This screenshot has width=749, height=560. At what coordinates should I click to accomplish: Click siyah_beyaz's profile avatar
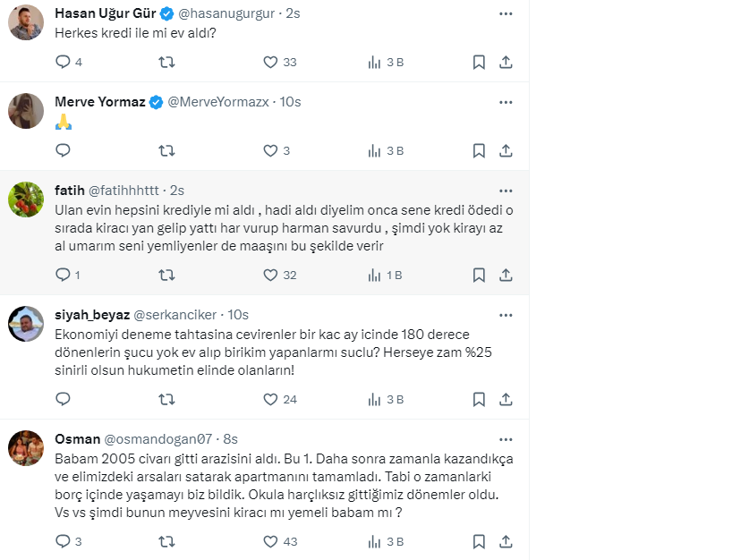[26, 324]
